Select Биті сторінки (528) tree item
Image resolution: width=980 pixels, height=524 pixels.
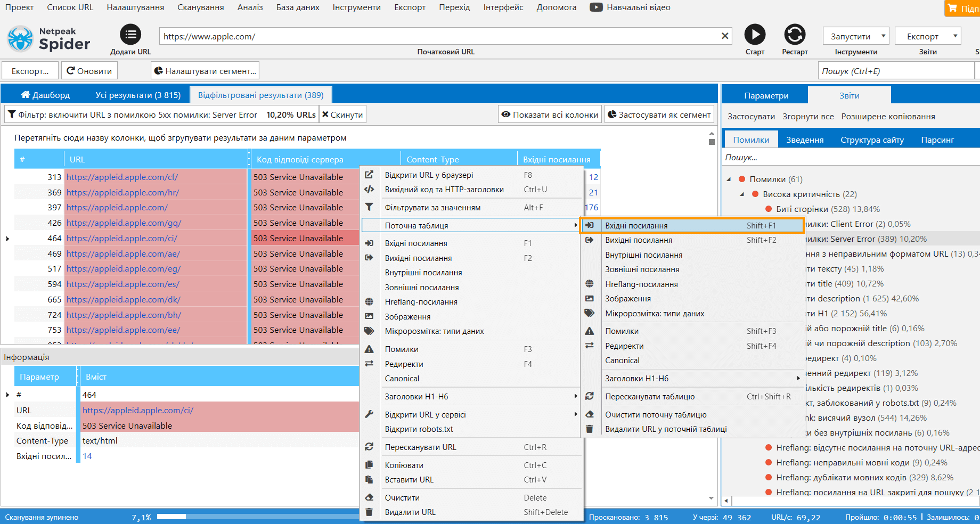(x=828, y=209)
